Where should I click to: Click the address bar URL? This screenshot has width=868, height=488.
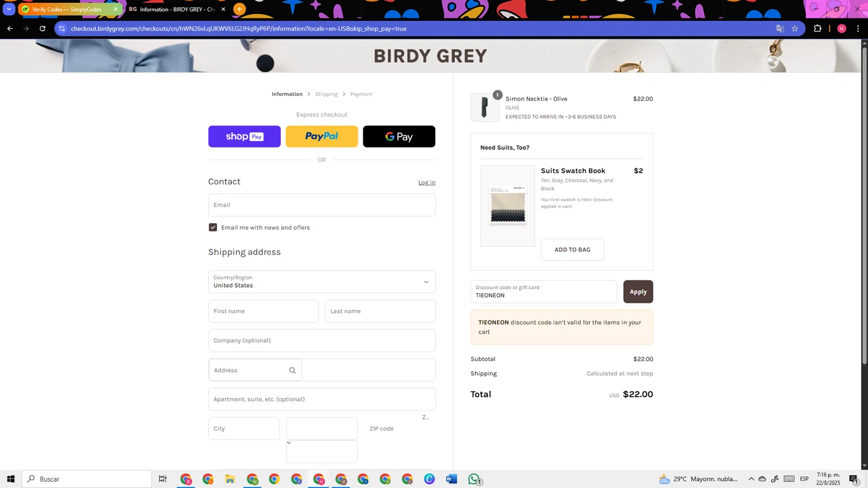[x=238, y=28]
